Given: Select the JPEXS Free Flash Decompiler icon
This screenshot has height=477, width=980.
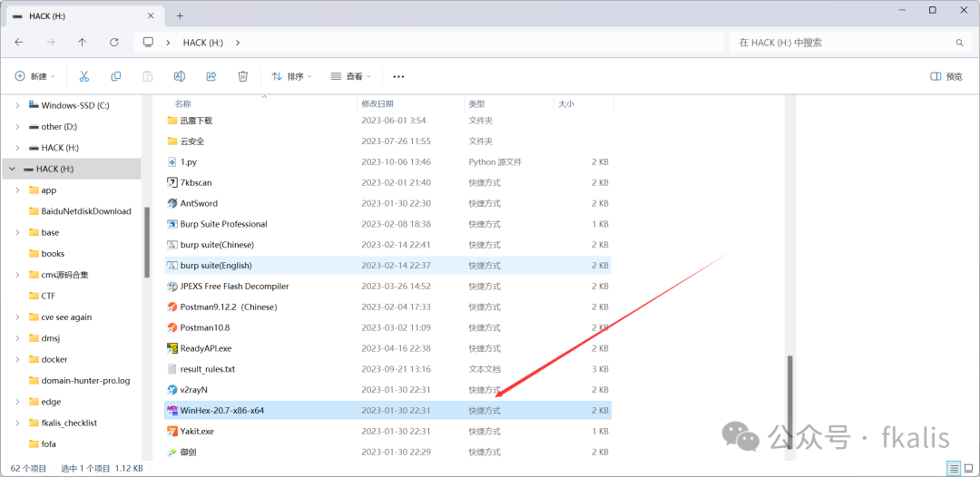Looking at the screenshot, I should point(172,286).
